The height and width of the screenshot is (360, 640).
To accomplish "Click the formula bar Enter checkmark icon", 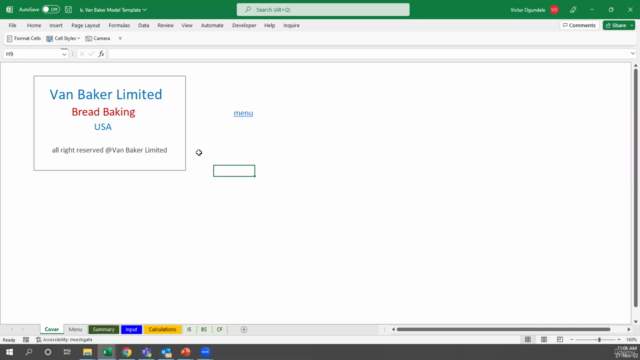I will (91, 54).
